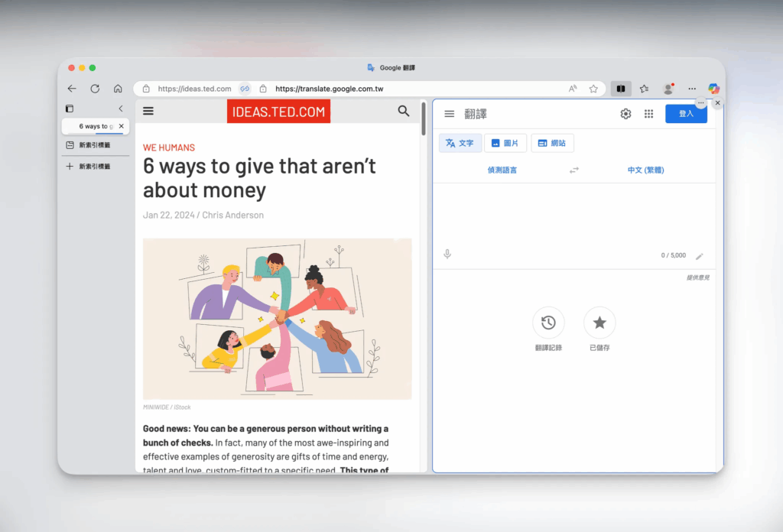Close the '6 ways to g' tab
This screenshot has height=532, width=783.
(122, 126)
